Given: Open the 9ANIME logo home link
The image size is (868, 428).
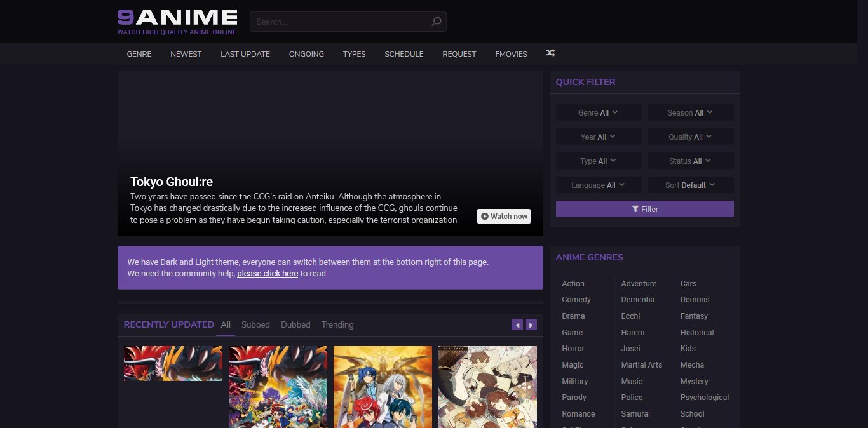Looking at the screenshot, I should [177, 22].
